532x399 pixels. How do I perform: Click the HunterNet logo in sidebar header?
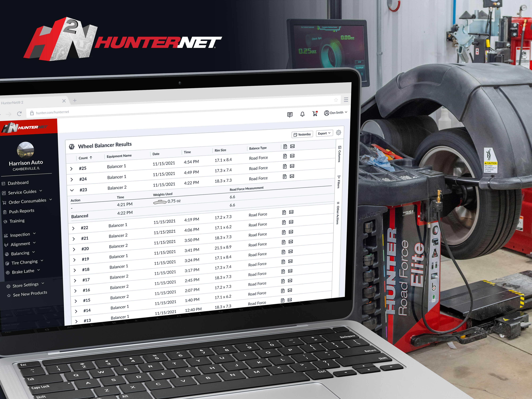click(24, 127)
